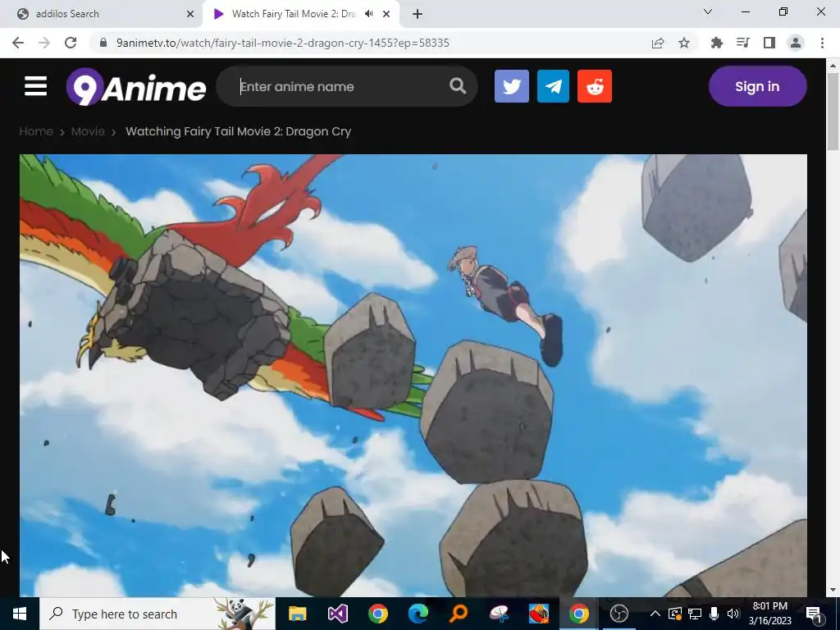
Task: Click the Type here to search box
Action: [x=157, y=614]
